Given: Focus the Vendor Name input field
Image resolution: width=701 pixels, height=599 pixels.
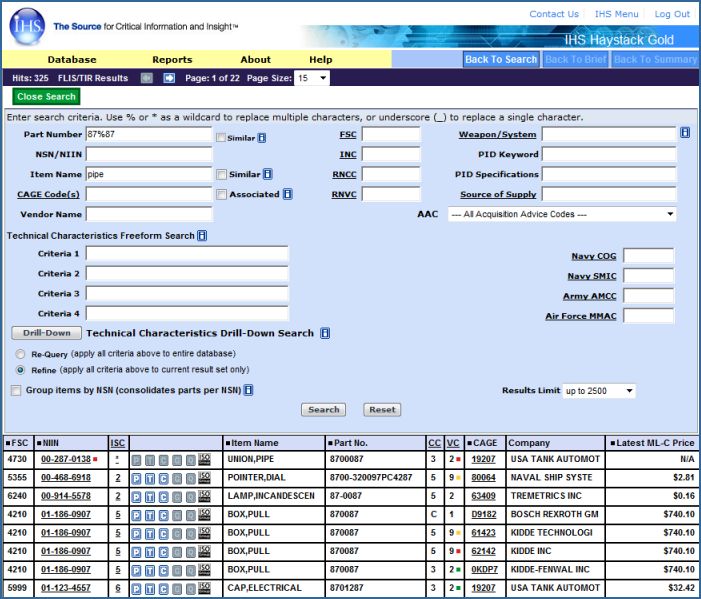Looking at the screenshot, I should [149, 214].
